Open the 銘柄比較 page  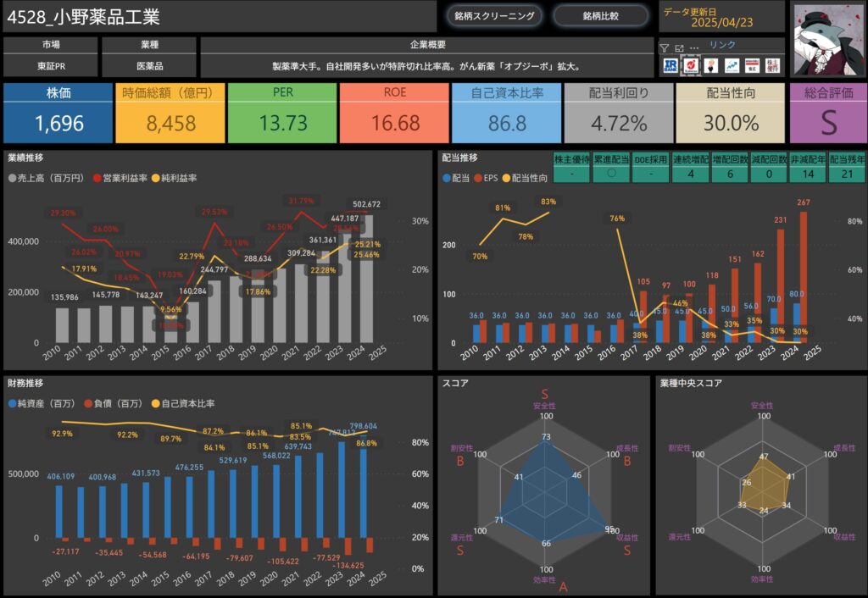tap(601, 16)
